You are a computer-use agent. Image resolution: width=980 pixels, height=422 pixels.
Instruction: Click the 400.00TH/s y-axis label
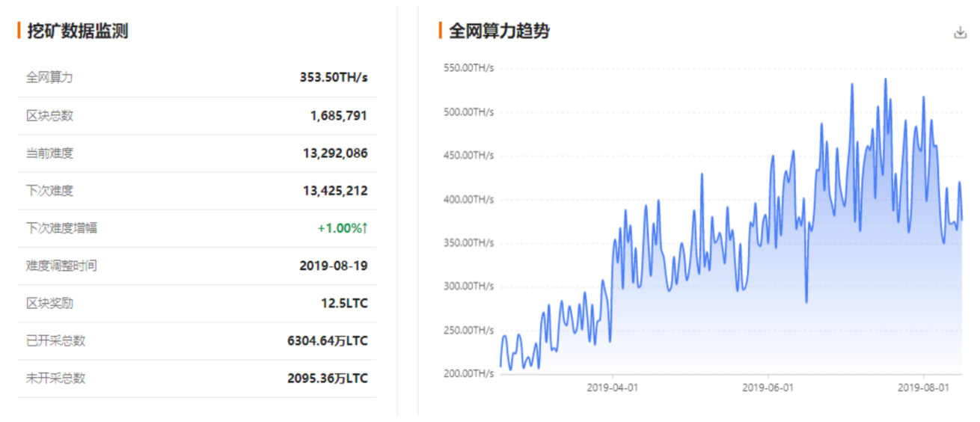468,199
